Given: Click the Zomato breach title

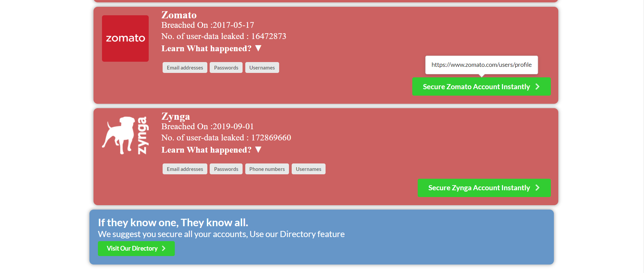Looking at the screenshot, I should (x=179, y=15).
